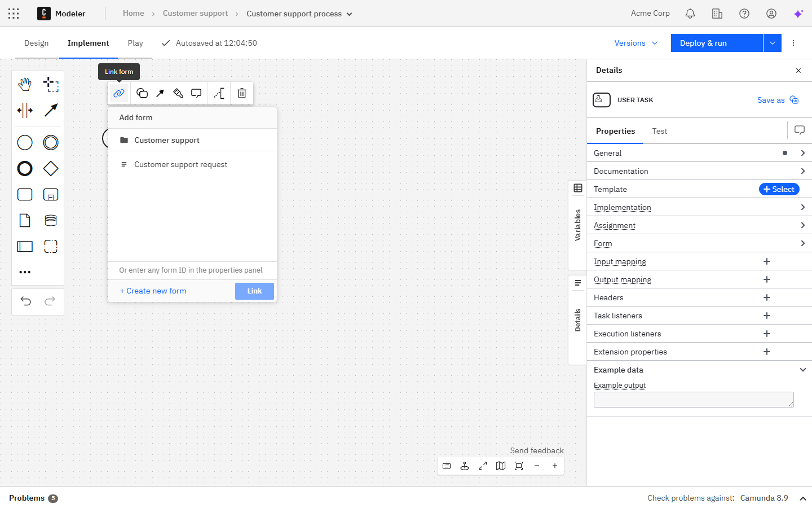Click the Create new form link
Screen dimensions: 812x508
click(x=153, y=291)
